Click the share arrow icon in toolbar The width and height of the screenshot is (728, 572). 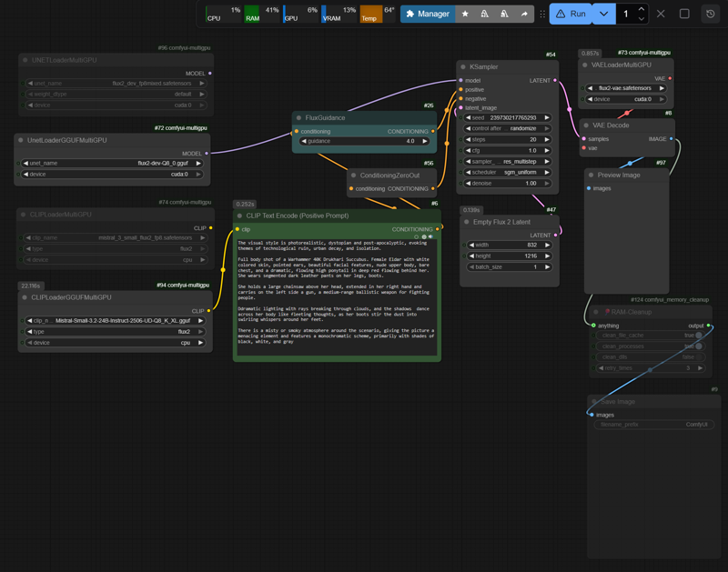point(524,14)
